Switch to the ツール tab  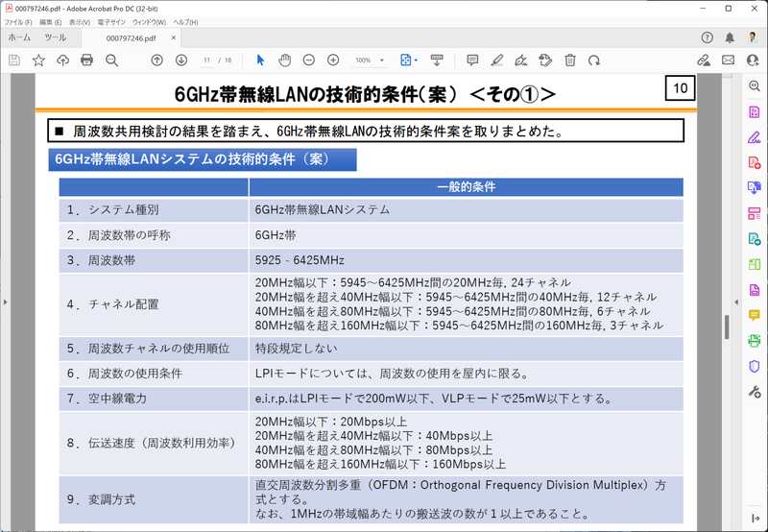pyautogui.click(x=55, y=37)
